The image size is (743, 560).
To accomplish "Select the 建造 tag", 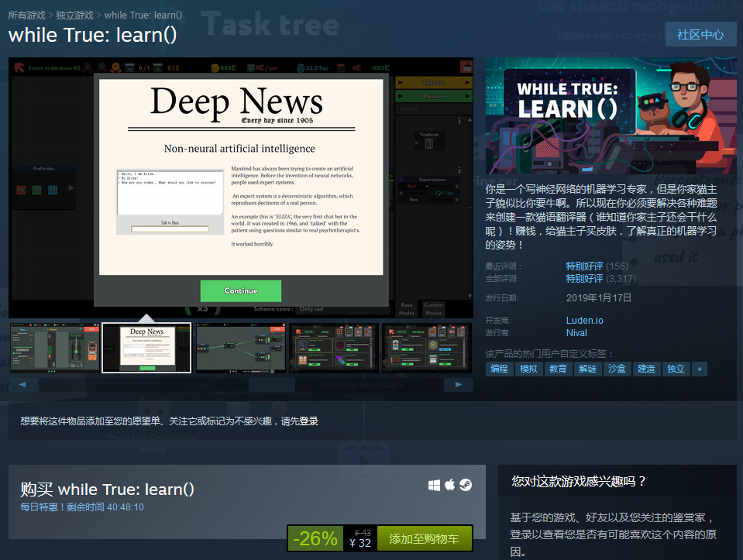I will coord(646,369).
